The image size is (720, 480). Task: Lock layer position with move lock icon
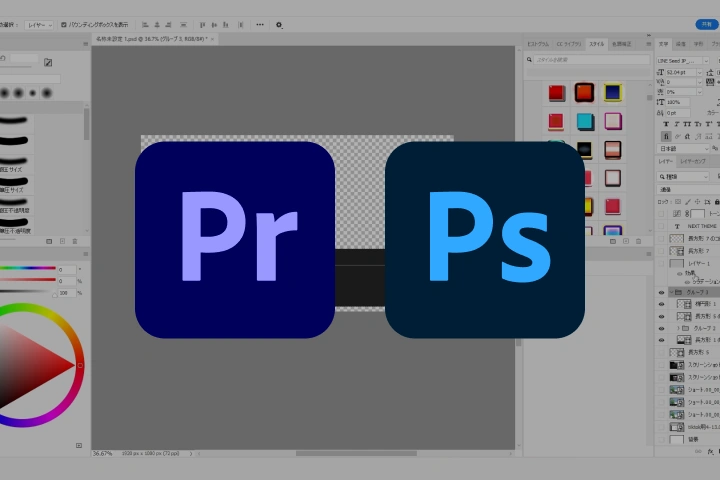tap(697, 202)
